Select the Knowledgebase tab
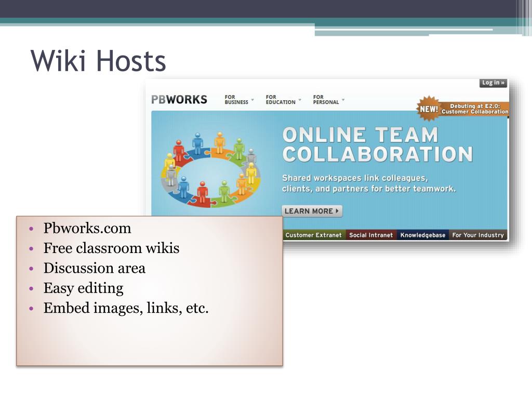 point(423,235)
